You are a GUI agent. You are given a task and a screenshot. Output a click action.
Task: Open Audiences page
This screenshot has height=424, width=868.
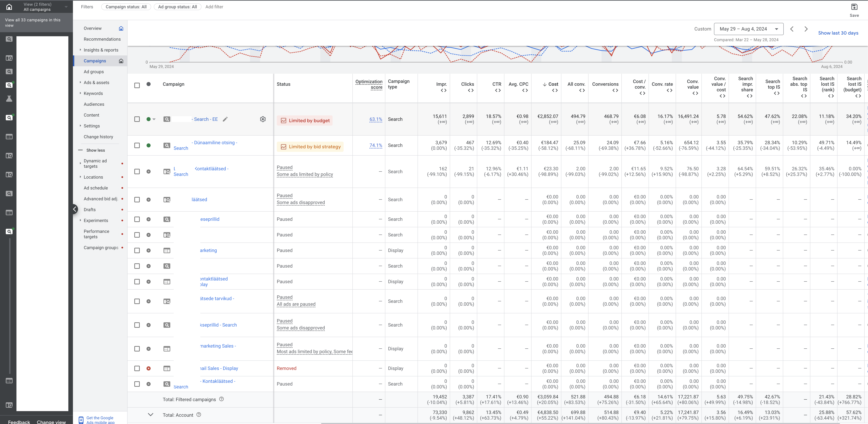94,104
